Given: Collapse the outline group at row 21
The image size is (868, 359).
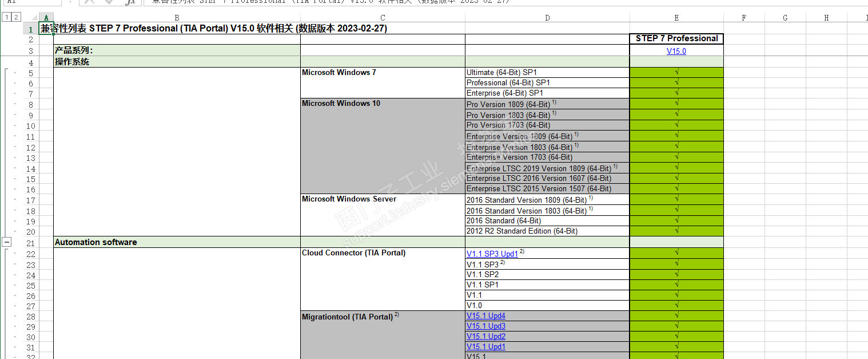Looking at the screenshot, I should tap(6, 242).
